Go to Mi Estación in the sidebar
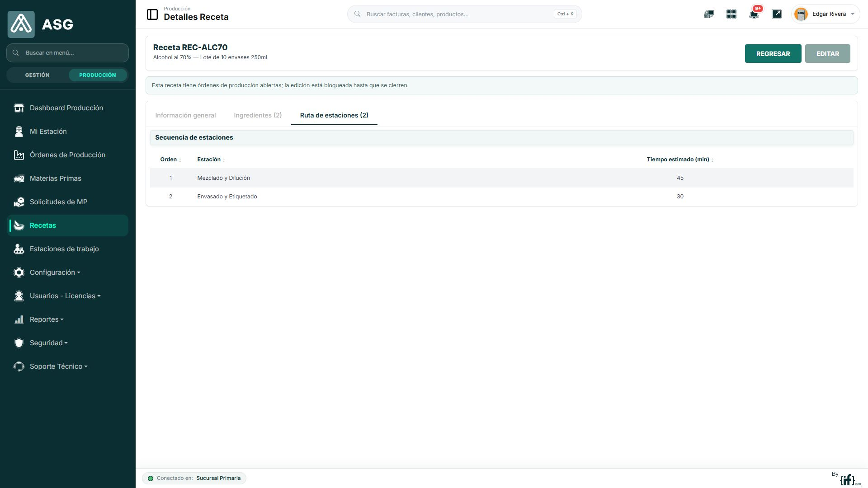The width and height of the screenshot is (868, 488). coord(68,131)
